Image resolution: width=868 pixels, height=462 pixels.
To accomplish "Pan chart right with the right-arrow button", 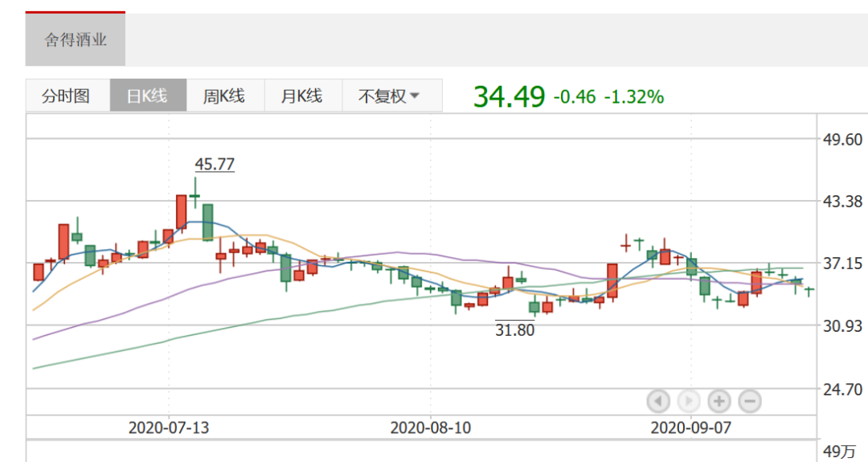I will coord(689,401).
